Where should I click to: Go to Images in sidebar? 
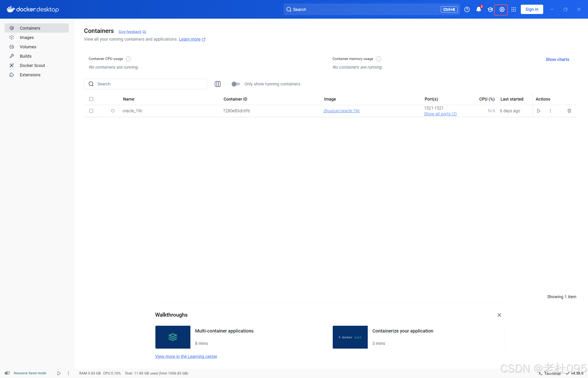pos(27,37)
